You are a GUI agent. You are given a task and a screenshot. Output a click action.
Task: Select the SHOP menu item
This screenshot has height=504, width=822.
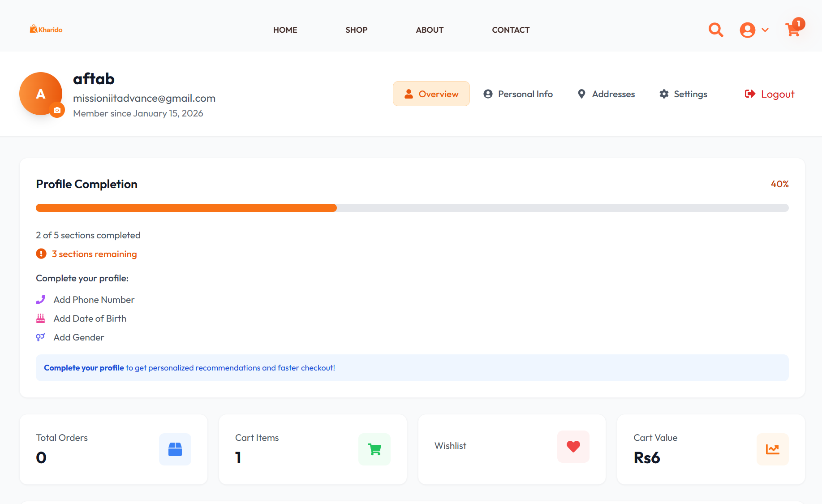[356, 30]
